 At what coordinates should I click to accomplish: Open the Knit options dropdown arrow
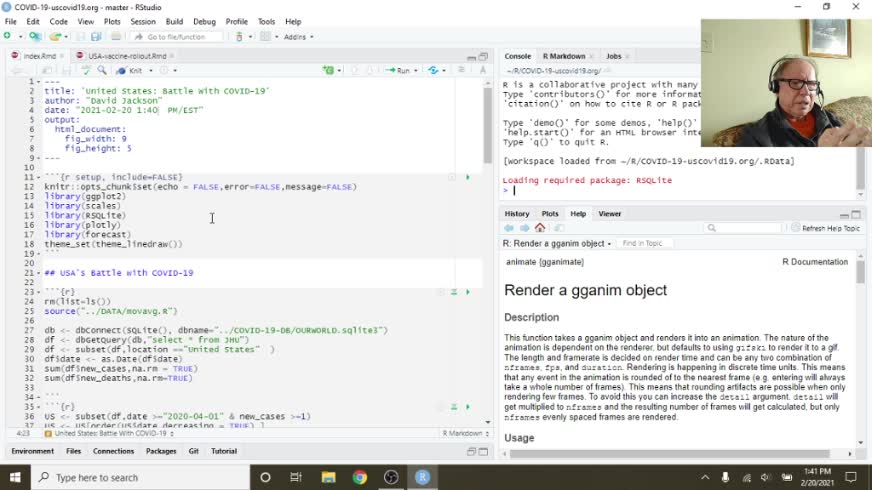[151, 71]
